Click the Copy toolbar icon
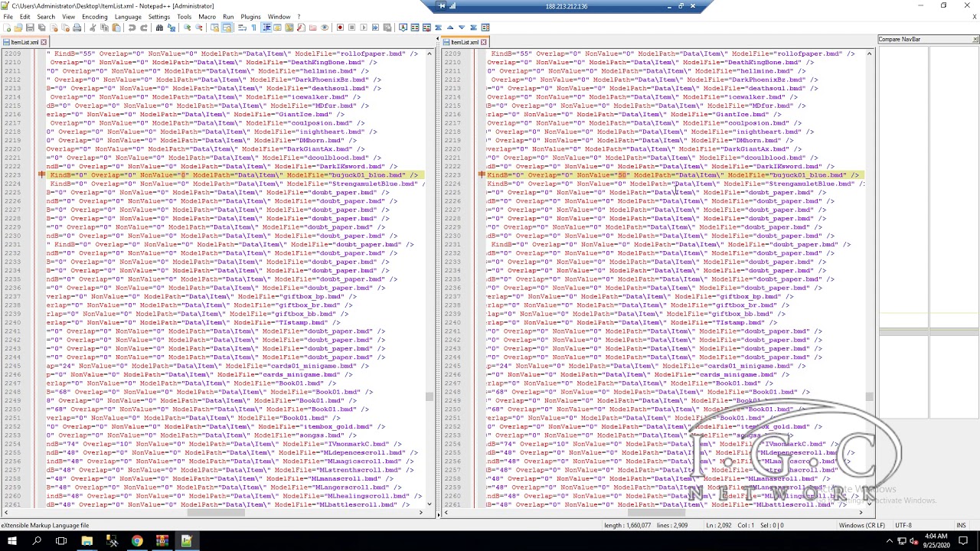This screenshot has width=980, height=551. tap(104, 28)
